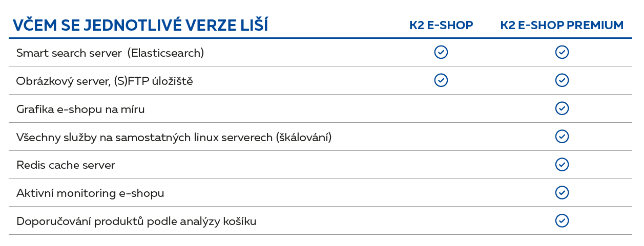Click the Aktivní monitoring e-shopu label
The height and width of the screenshot is (246, 644).
click(x=90, y=193)
